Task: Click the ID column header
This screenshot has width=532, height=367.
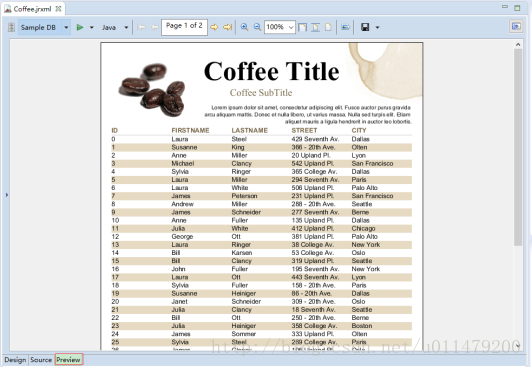Action: 115,130
